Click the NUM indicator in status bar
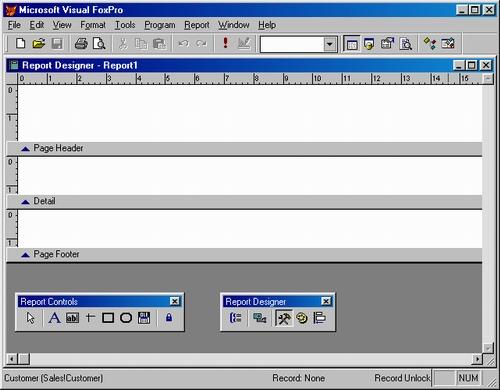 pyautogui.click(x=468, y=378)
